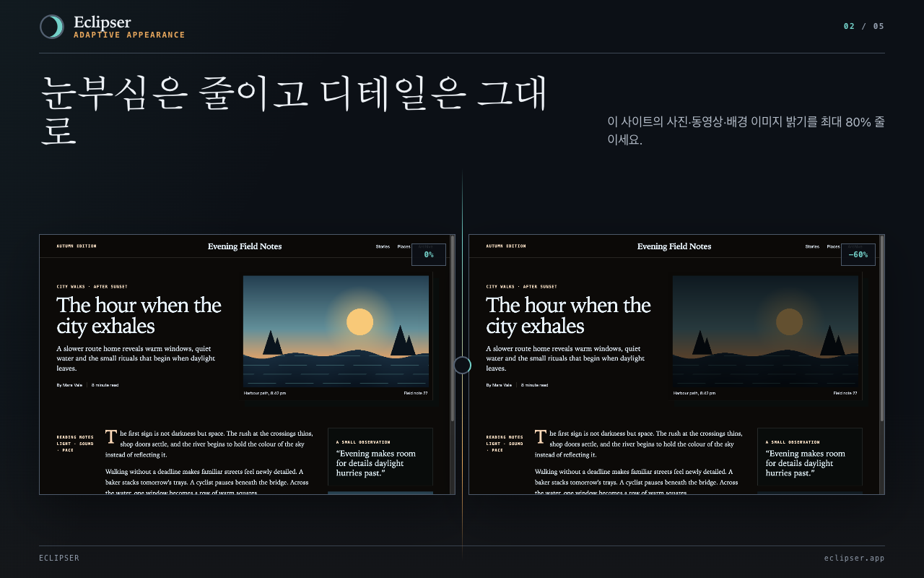Viewport: 924px width, 578px height.
Task: Click '8 minute read' in right preview
Action: (x=534, y=385)
